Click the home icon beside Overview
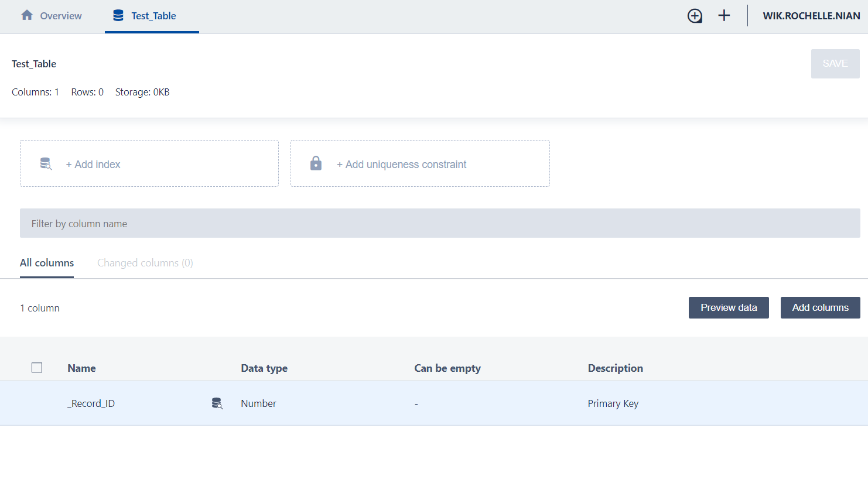The height and width of the screenshot is (493, 868). click(27, 15)
